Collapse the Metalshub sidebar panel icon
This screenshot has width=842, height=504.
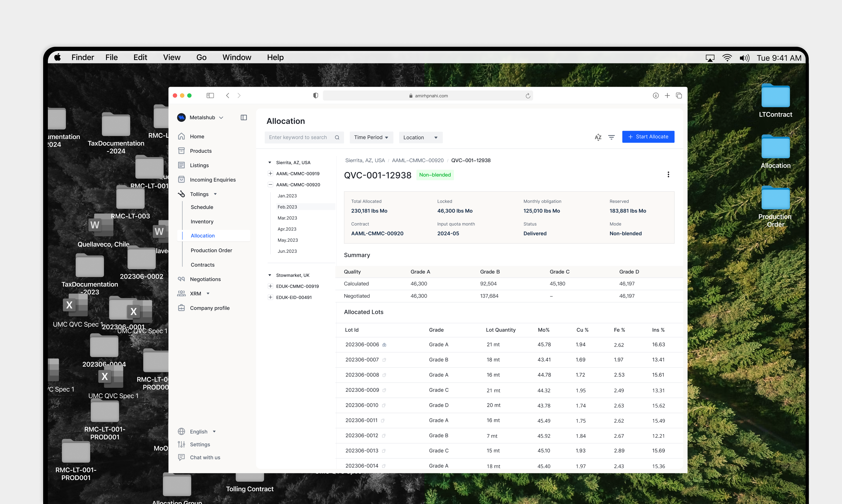244,117
